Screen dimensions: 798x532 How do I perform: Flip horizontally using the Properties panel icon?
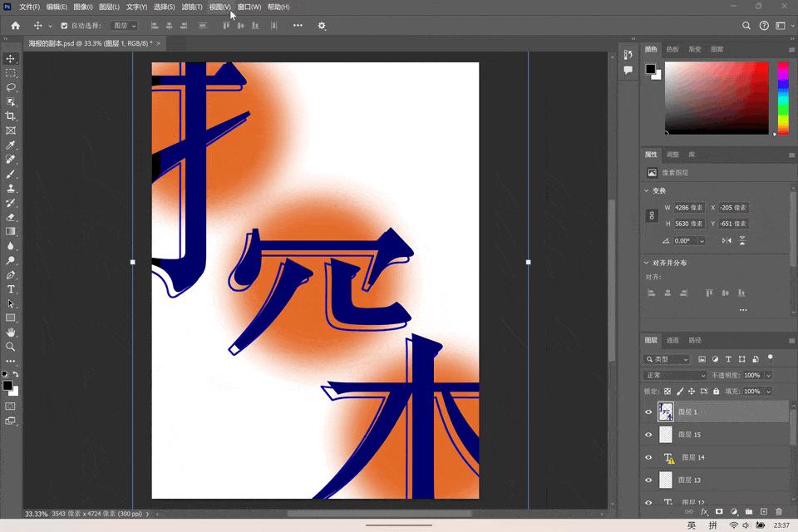[727, 240]
